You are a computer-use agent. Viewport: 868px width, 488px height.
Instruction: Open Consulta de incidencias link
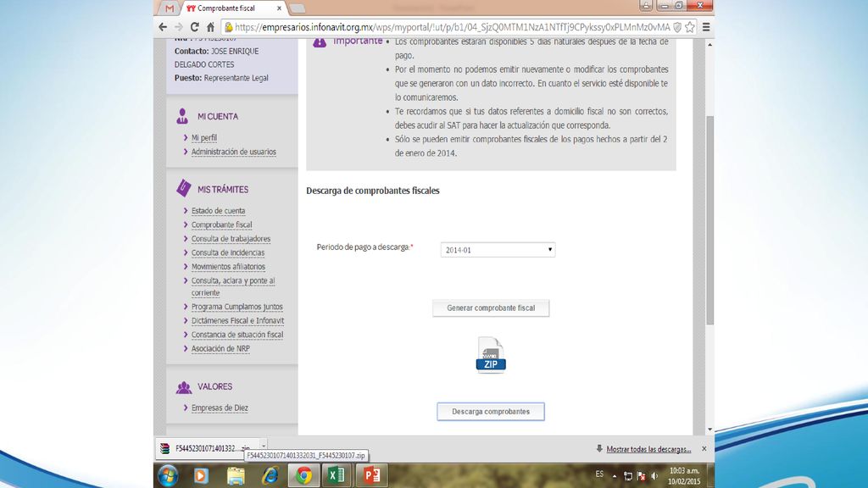228,252
